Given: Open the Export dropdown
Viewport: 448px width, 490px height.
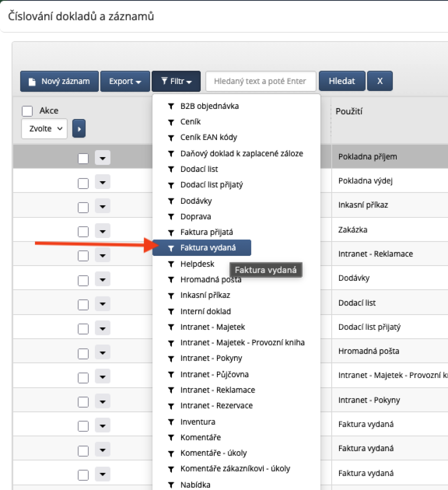Looking at the screenshot, I should (x=125, y=81).
